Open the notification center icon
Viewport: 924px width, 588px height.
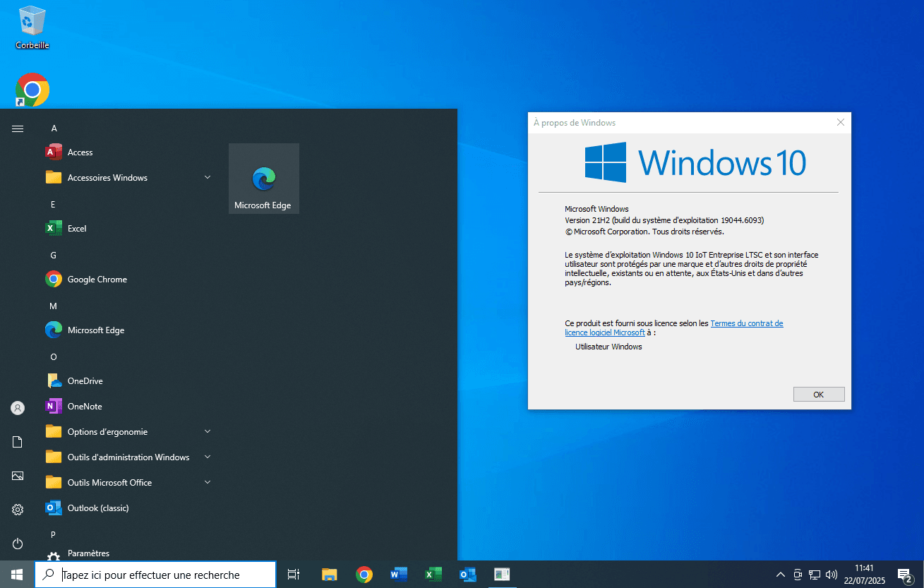904,575
